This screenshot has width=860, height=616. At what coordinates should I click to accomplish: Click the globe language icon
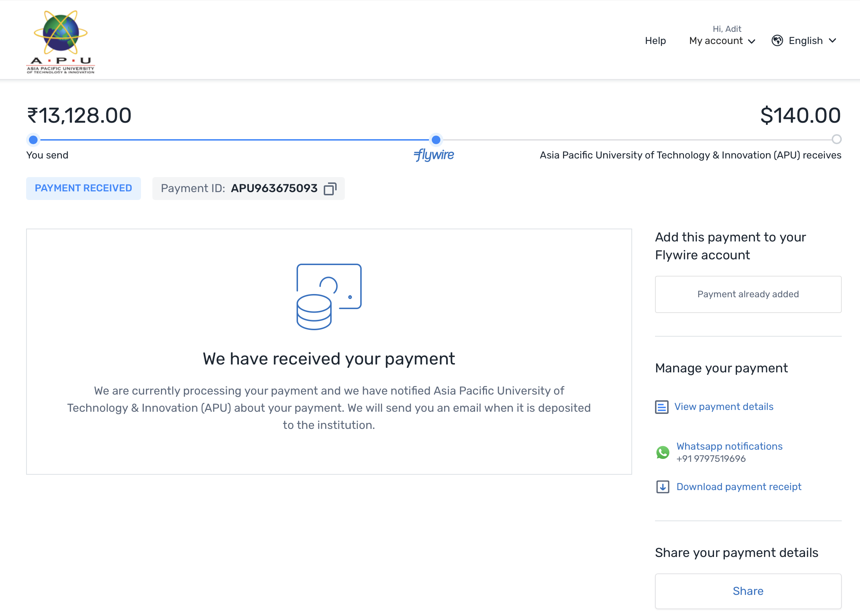pos(777,40)
